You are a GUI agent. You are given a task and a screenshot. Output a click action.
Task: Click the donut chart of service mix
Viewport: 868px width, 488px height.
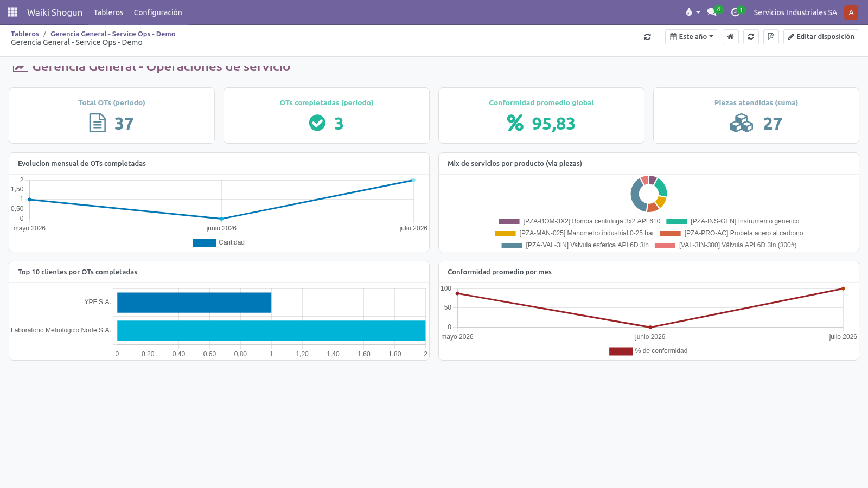coord(649,194)
